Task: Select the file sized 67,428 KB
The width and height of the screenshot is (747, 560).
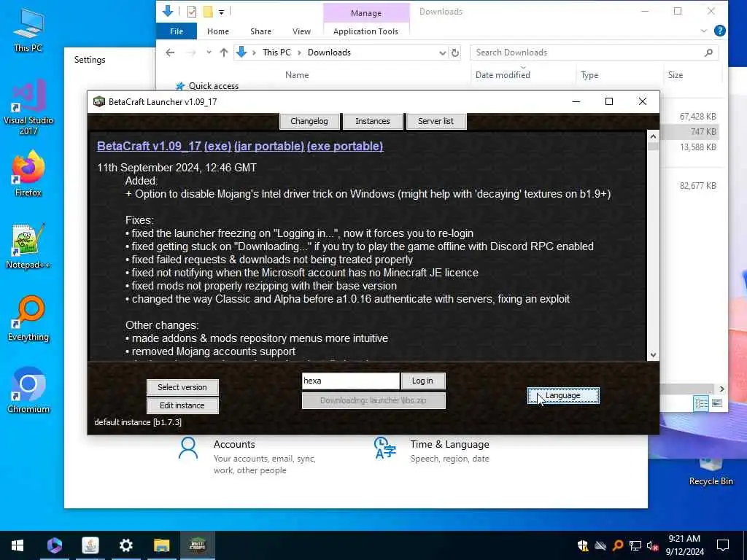Action: (697, 116)
